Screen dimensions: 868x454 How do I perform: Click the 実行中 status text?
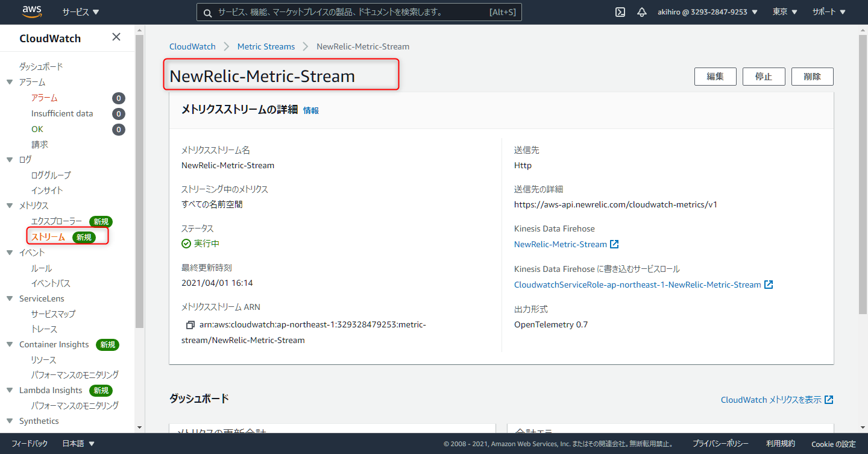pos(207,244)
